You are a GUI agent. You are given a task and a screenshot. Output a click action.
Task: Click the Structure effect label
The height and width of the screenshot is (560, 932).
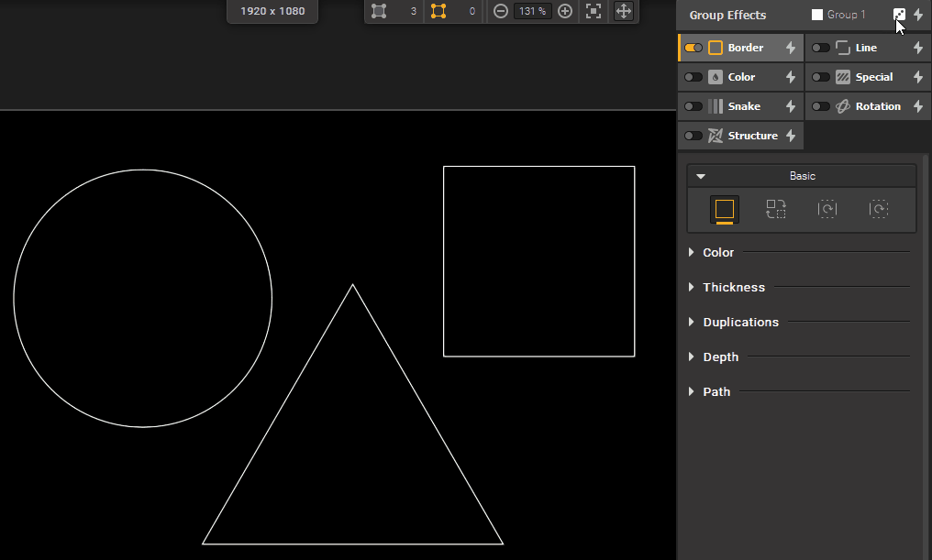coord(752,136)
